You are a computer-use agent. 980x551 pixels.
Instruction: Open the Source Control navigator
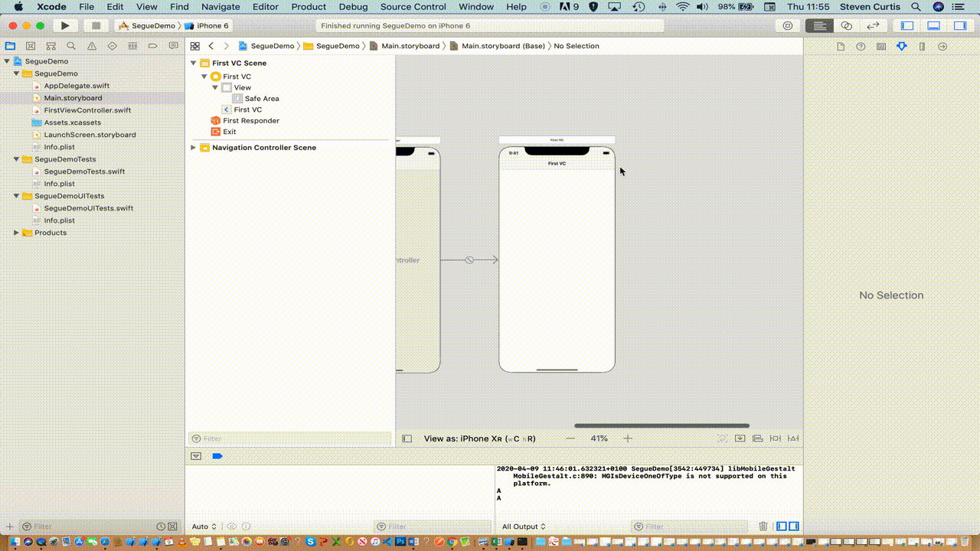pyautogui.click(x=31, y=46)
